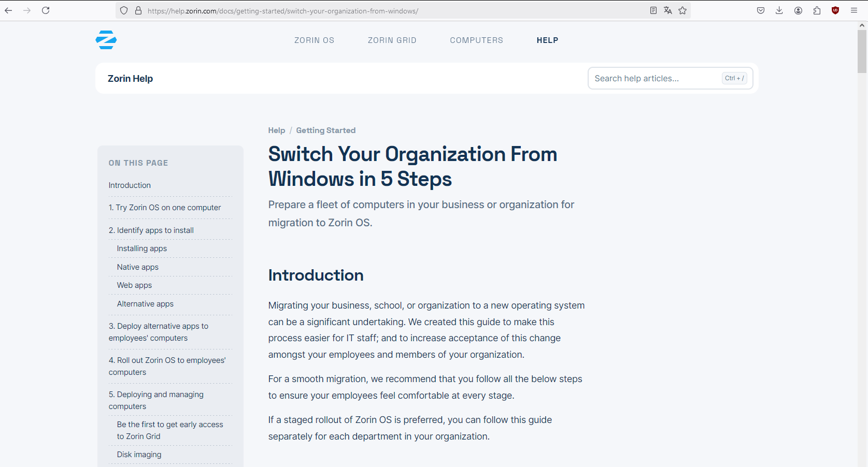Click the Getting Started breadcrumb link
The width and height of the screenshot is (868, 467).
tap(325, 130)
